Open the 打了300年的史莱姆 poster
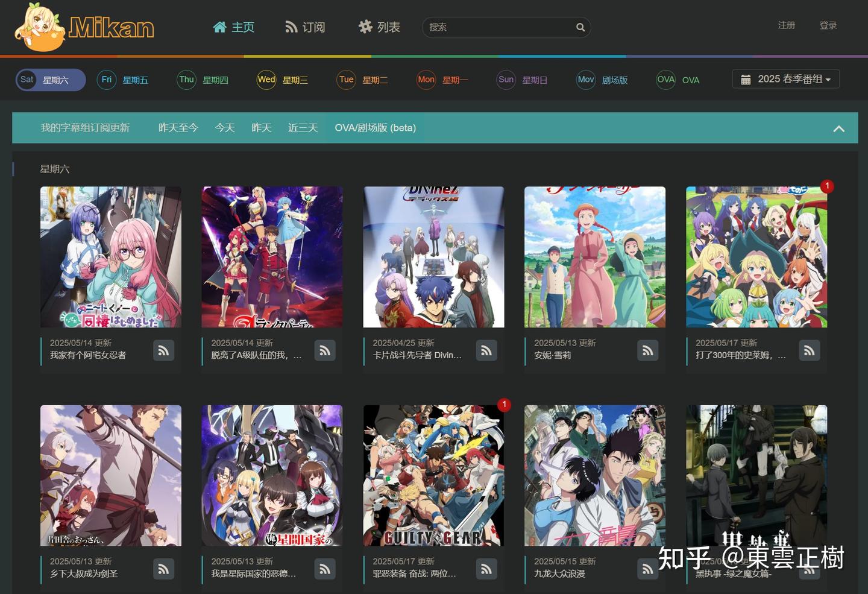This screenshot has height=594, width=868. [x=756, y=257]
